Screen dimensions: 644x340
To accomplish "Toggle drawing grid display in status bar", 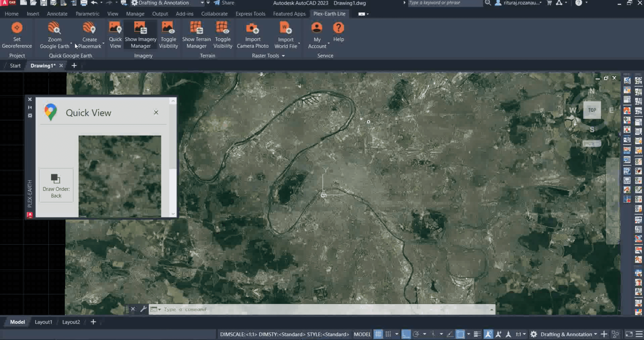I will (378, 334).
